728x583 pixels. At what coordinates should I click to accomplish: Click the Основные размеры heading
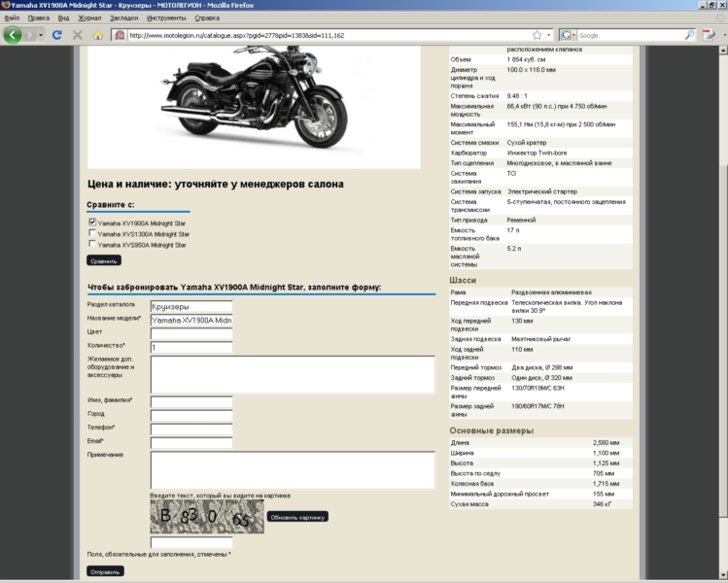[x=491, y=430]
